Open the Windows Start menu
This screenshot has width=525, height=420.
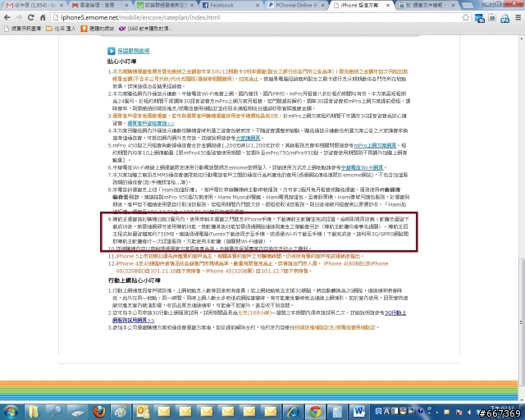click(11, 412)
